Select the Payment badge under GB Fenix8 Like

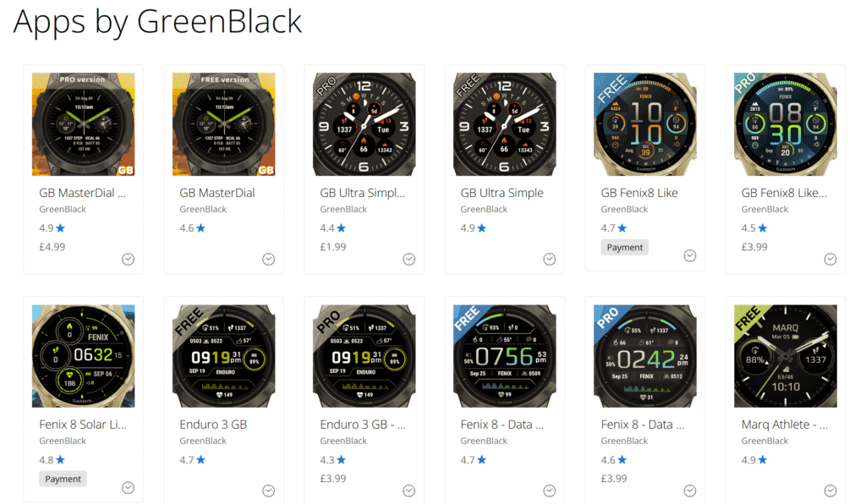tap(625, 247)
